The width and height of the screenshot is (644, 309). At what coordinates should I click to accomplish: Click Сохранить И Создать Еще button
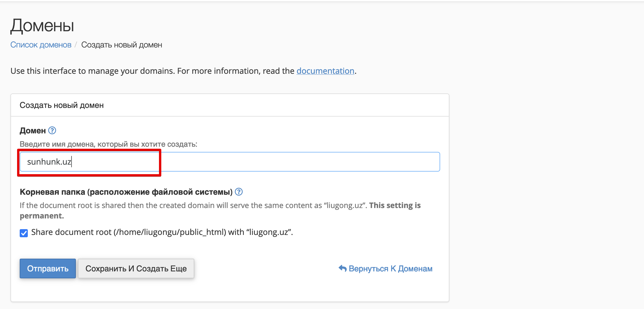click(x=136, y=268)
